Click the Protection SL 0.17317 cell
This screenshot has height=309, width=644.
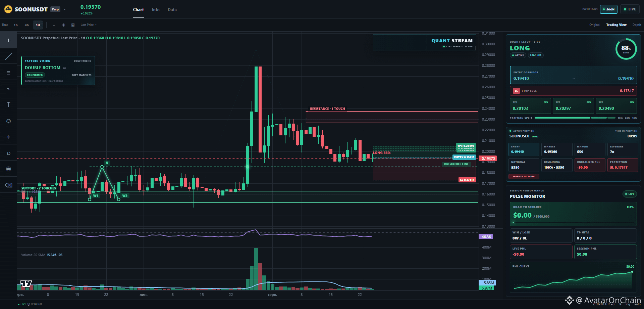pos(623,165)
